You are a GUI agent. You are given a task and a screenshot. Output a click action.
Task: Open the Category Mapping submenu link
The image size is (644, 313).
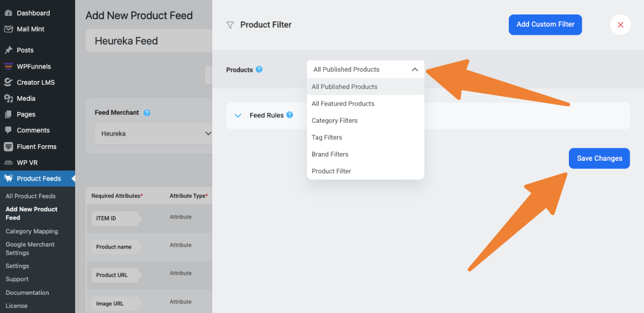coord(32,232)
